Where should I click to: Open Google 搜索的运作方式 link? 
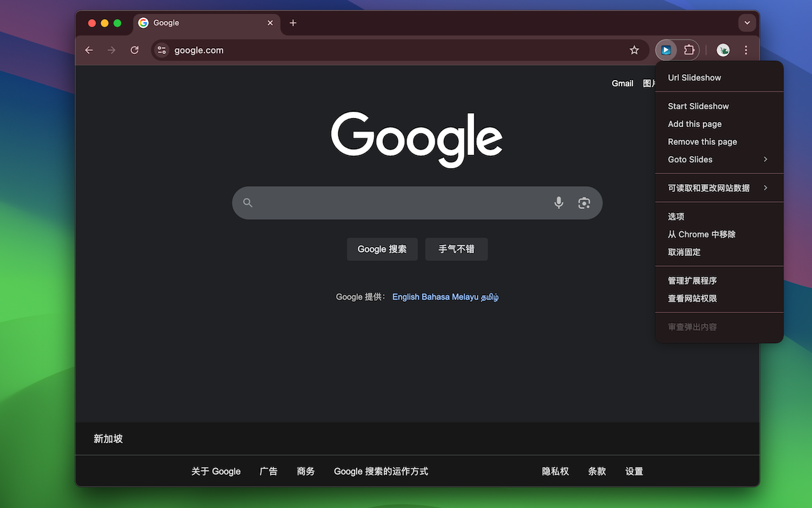[381, 471]
